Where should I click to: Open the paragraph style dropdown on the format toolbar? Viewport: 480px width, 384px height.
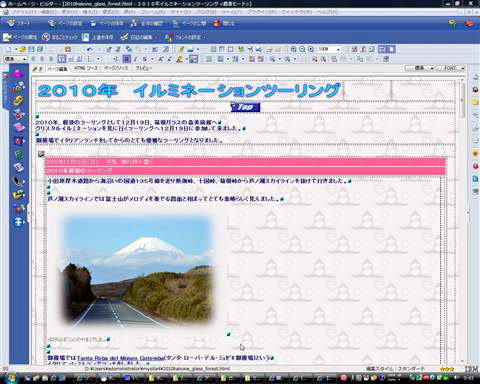[15, 59]
